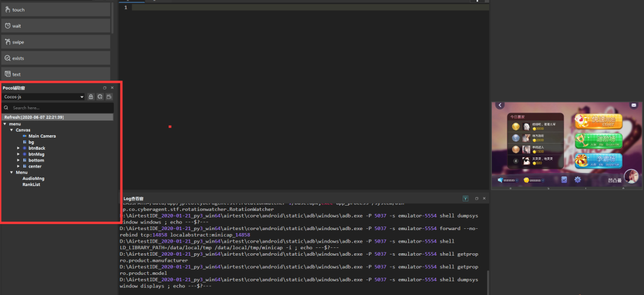Expand the bottom node

[x=18, y=160]
